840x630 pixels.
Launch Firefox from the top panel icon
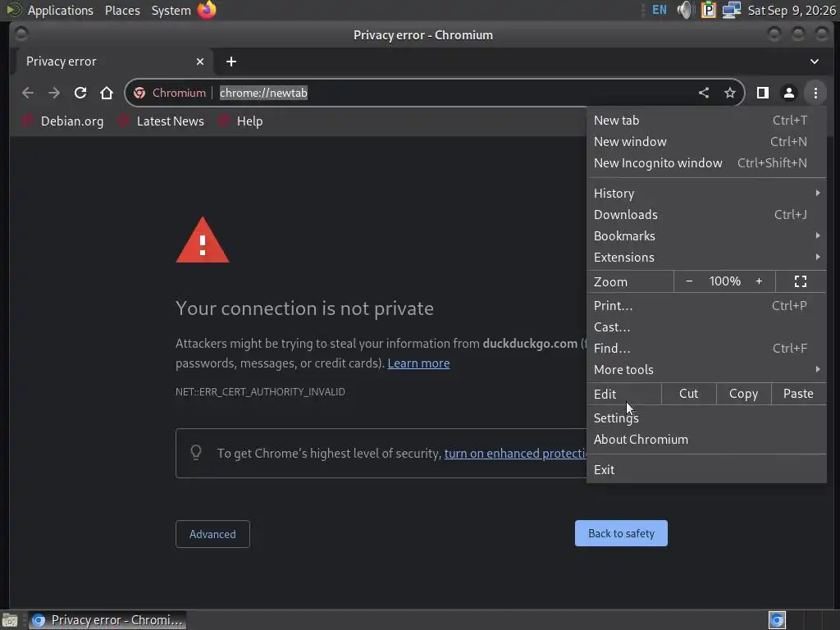pyautogui.click(x=207, y=10)
